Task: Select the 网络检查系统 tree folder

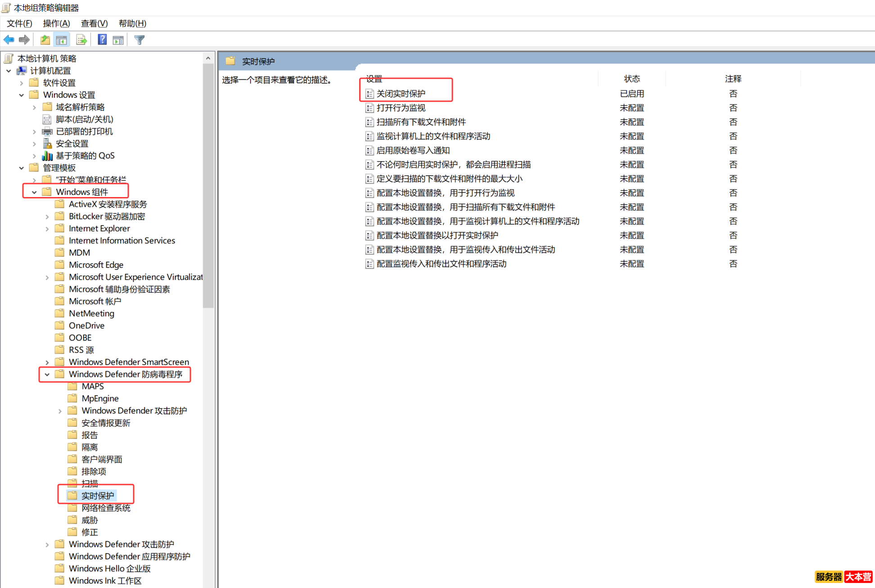Action: click(x=106, y=508)
